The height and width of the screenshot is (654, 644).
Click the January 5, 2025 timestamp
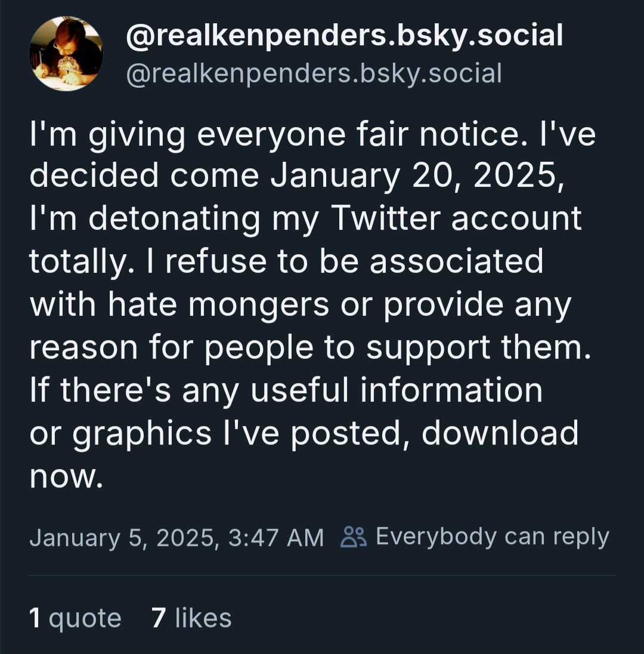[x=177, y=538]
